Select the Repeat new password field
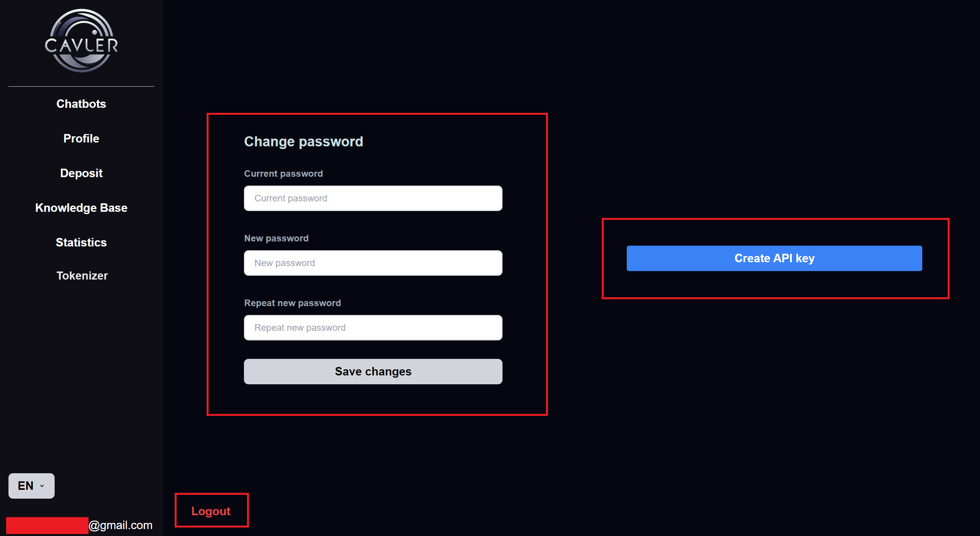 tap(373, 328)
